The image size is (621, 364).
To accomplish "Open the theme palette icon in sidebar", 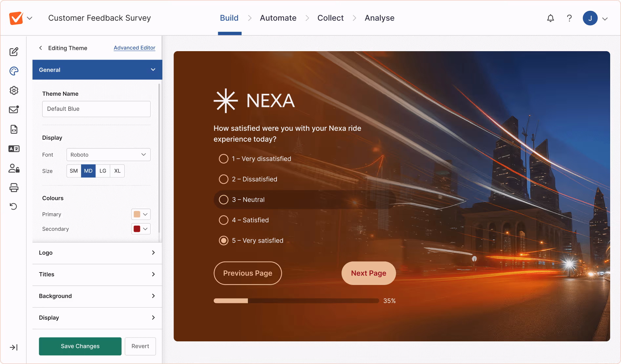I will coord(14,71).
